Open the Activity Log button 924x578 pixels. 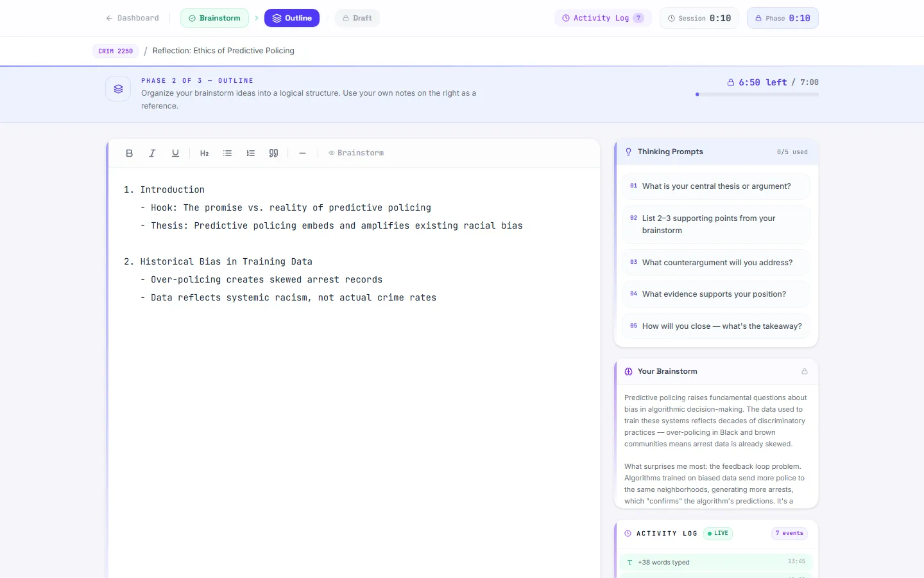[603, 18]
